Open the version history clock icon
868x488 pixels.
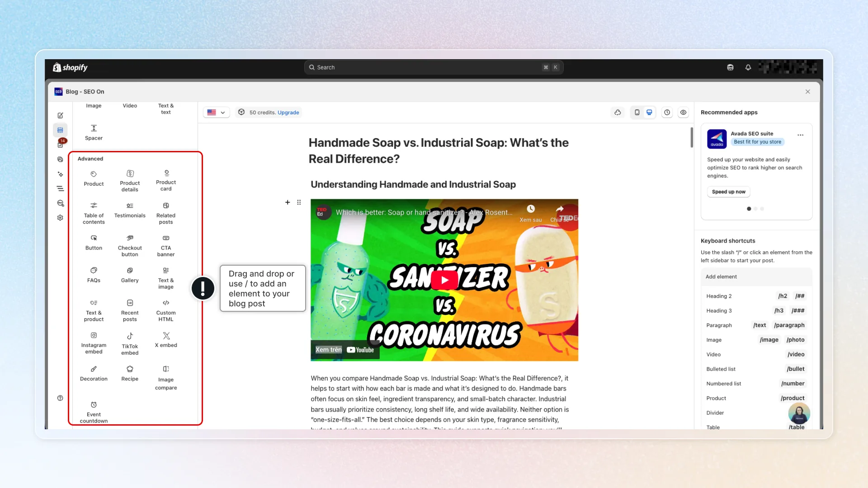coord(667,113)
